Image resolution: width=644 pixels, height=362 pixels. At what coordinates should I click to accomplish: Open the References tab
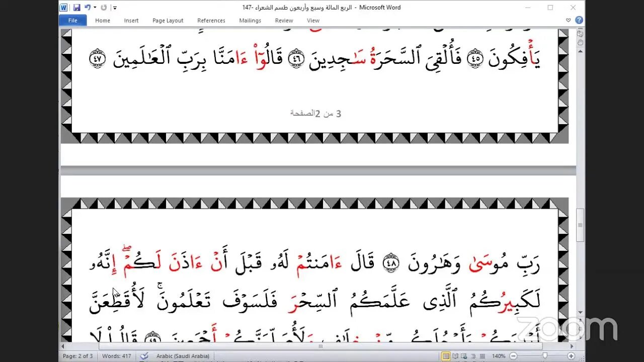tap(211, 21)
